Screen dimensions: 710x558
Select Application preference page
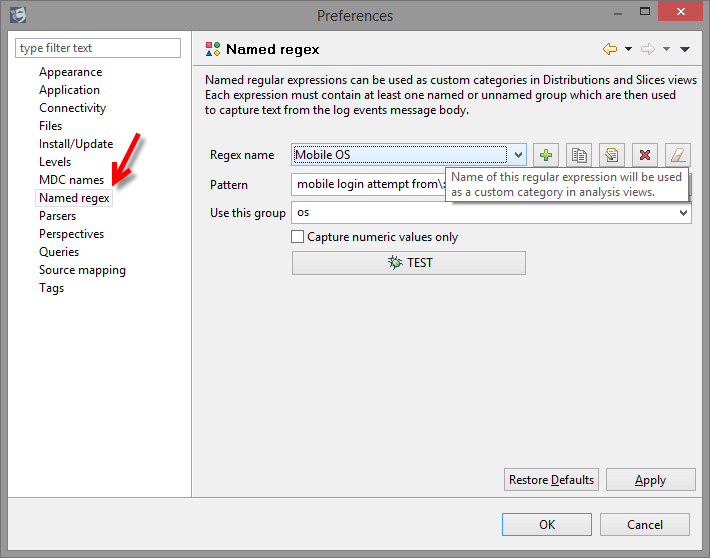tap(69, 90)
